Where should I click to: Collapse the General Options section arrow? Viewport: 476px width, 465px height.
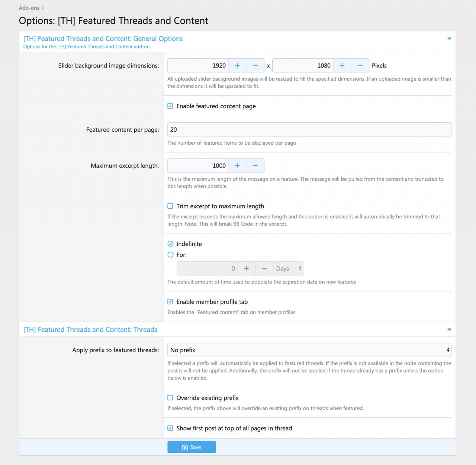point(449,39)
